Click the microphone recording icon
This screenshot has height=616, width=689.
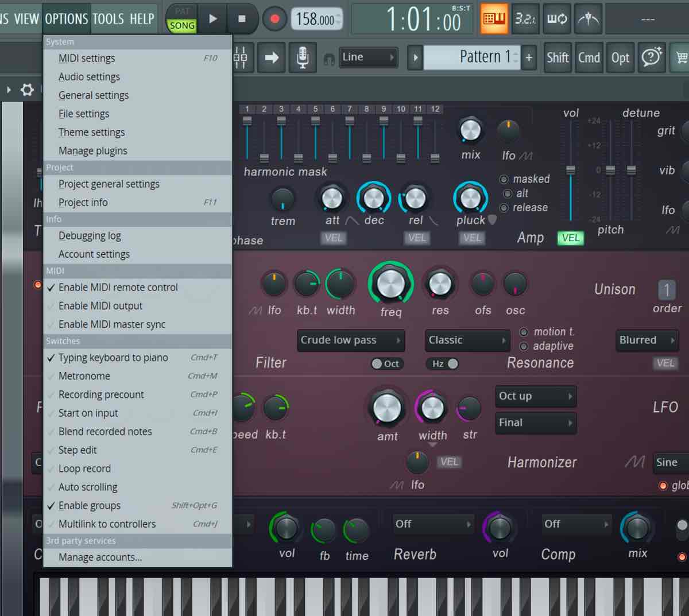click(x=303, y=57)
